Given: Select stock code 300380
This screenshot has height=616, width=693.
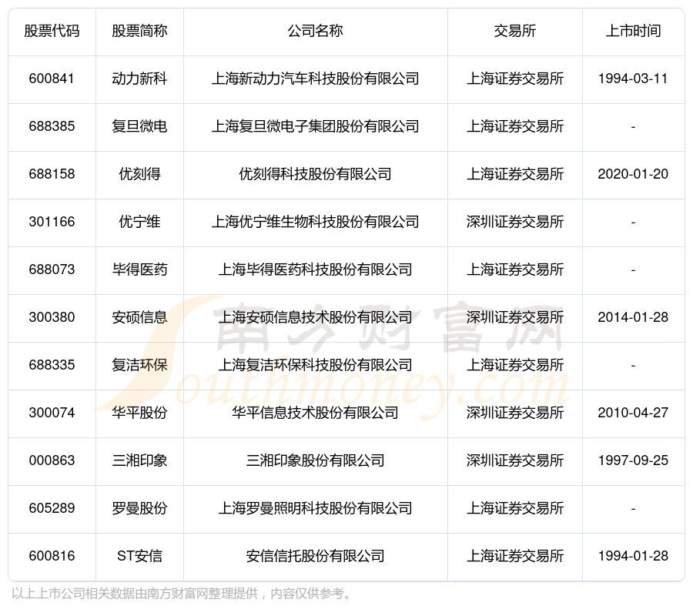Looking at the screenshot, I should click(x=52, y=317).
